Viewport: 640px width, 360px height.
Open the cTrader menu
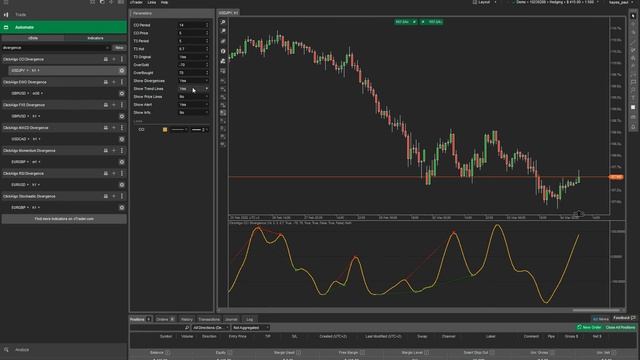coord(136,2)
